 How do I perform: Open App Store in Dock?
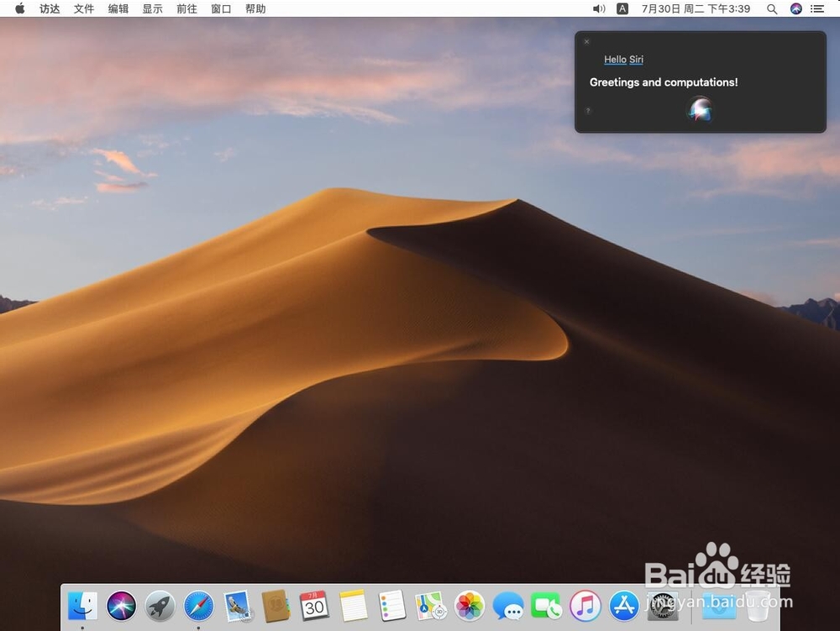point(623,606)
